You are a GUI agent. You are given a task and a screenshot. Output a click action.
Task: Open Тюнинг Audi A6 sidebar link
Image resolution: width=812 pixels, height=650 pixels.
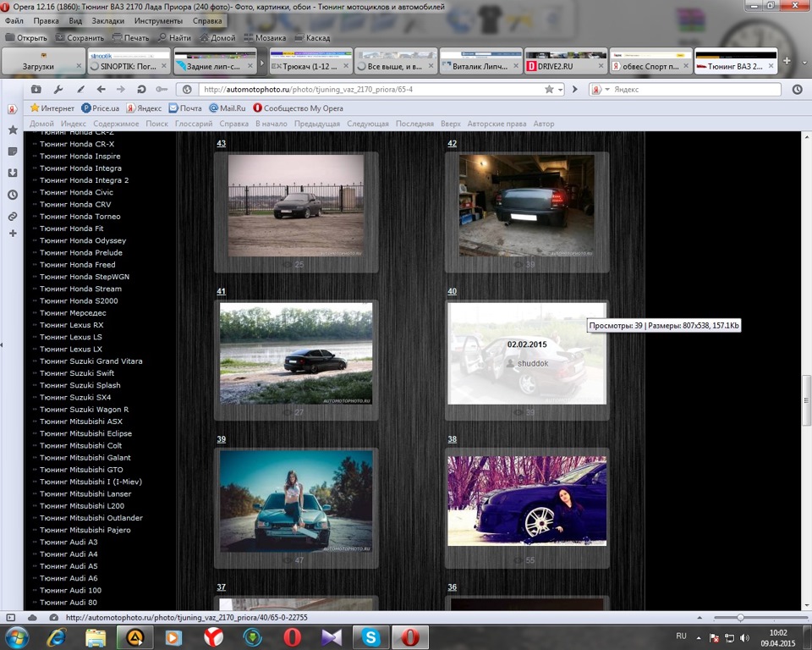coord(69,578)
